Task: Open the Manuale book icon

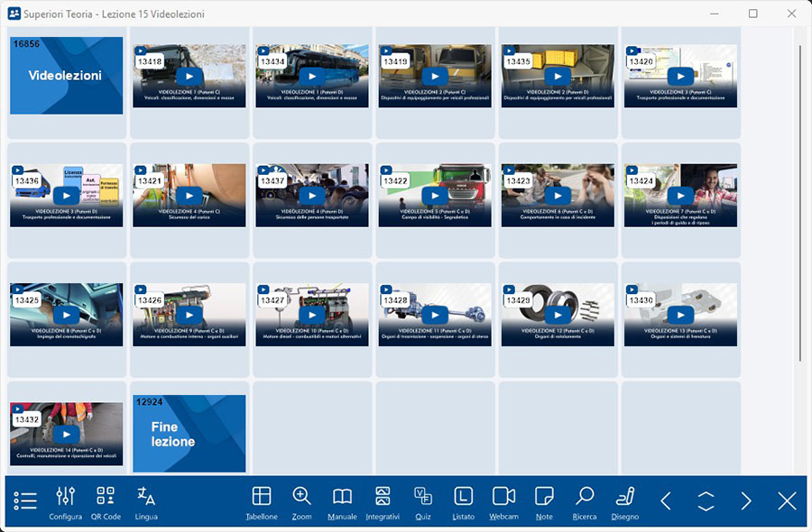Action: coord(342,501)
